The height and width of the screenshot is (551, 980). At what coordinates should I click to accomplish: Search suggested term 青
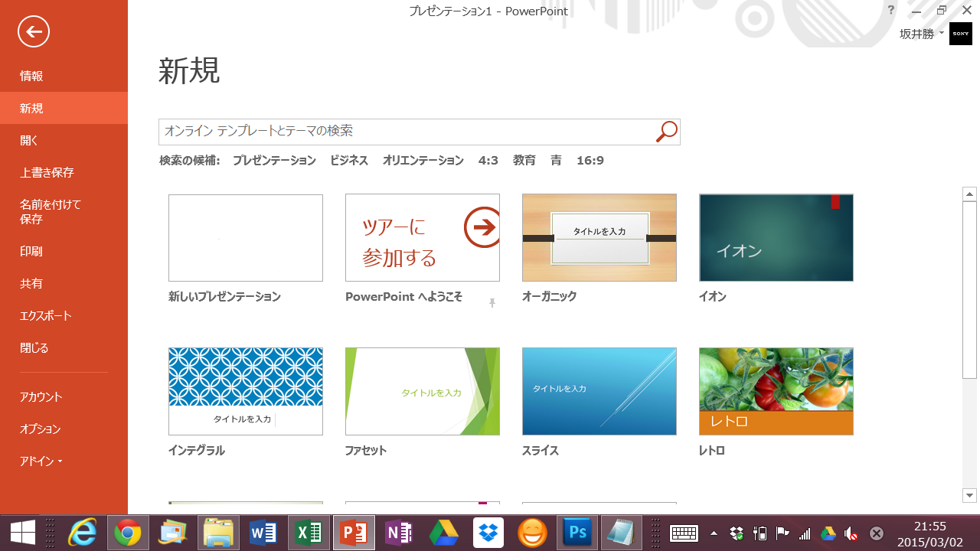point(556,161)
